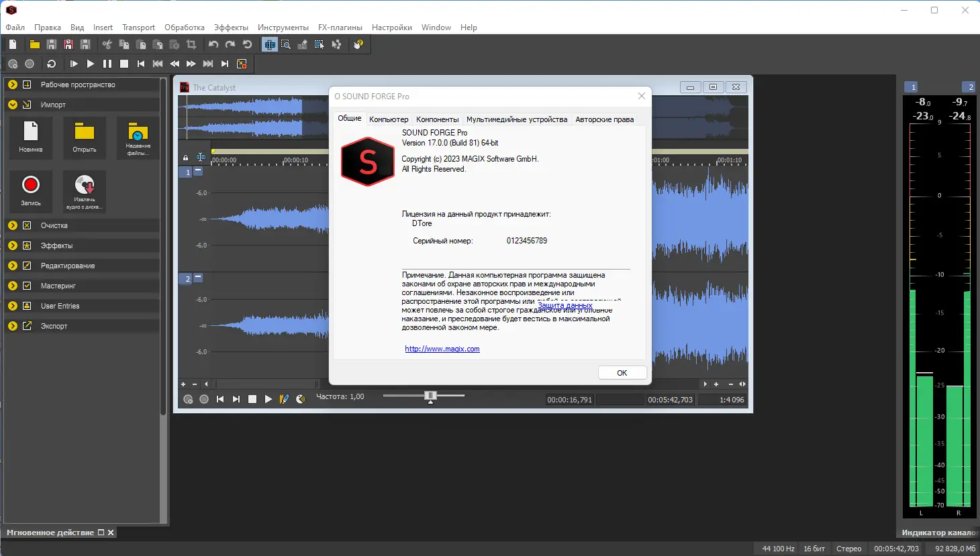980x556 pixels.
Task: Click the Cut scissors icon
Action: (106, 44)
